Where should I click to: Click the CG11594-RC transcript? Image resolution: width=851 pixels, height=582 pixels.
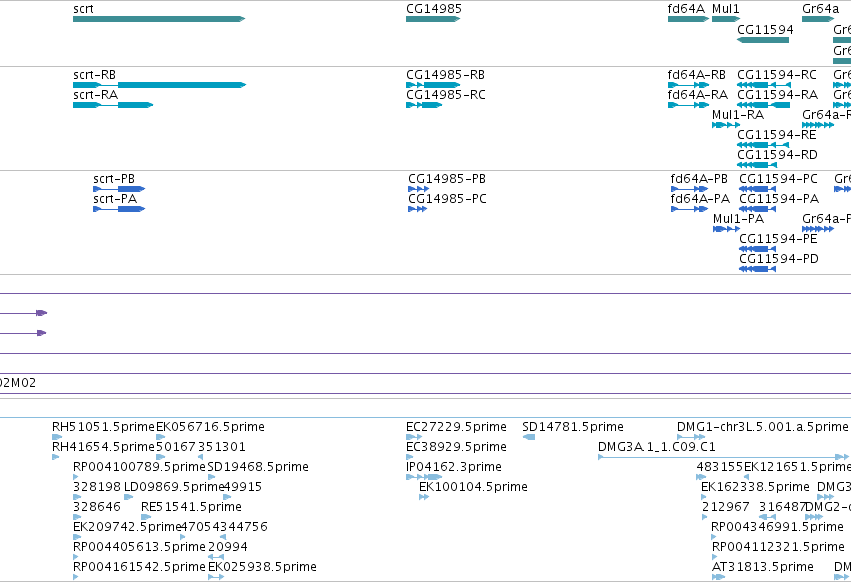coord(764,85)
